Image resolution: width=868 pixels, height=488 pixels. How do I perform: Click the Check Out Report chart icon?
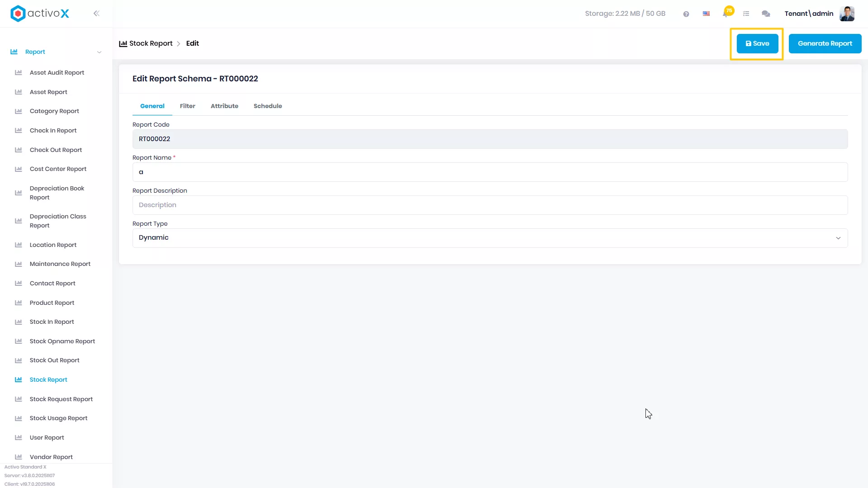click(x=19, y=150)
